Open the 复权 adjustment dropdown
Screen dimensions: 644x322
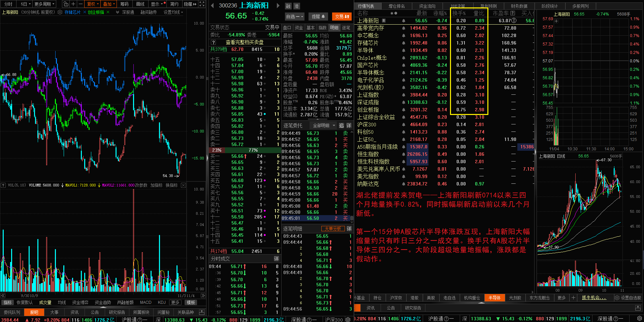click(x=93, y=4)
